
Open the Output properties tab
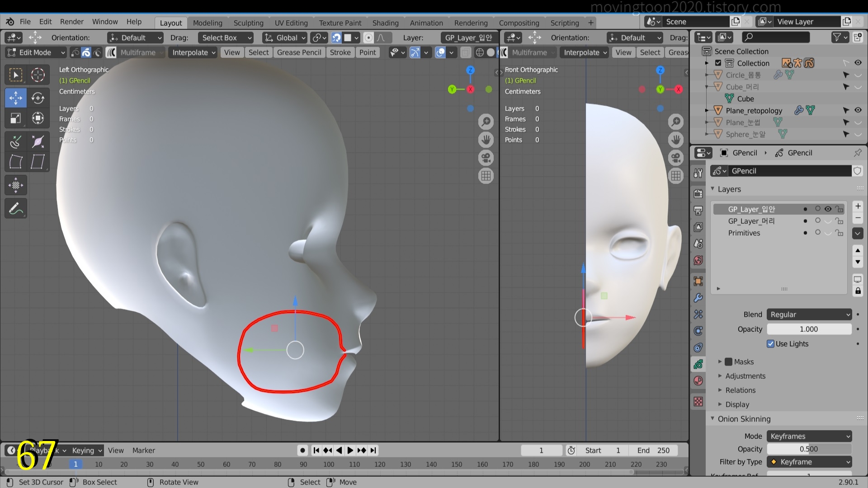click(x=698, y=211)
